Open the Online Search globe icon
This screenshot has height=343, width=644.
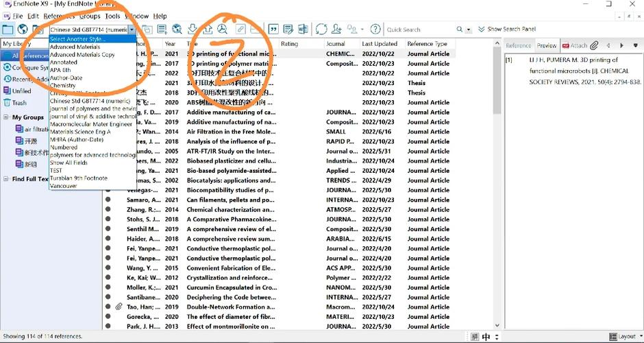[x=177, y=29]
